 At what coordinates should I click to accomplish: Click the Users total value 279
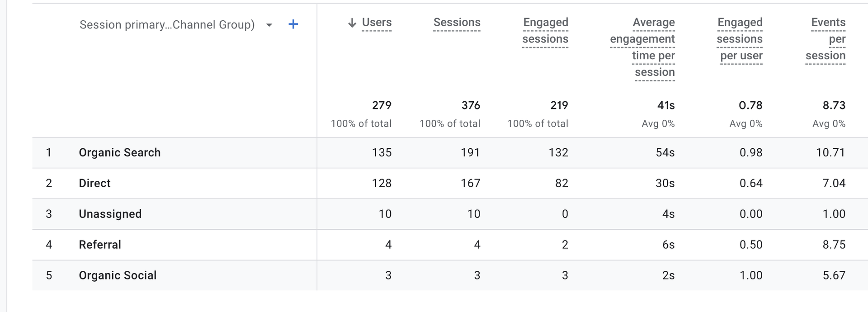[x=382, y=105]
